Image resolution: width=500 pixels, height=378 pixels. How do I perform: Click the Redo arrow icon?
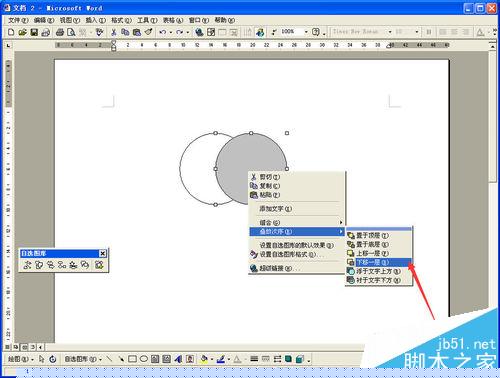(x=180, y=32)
